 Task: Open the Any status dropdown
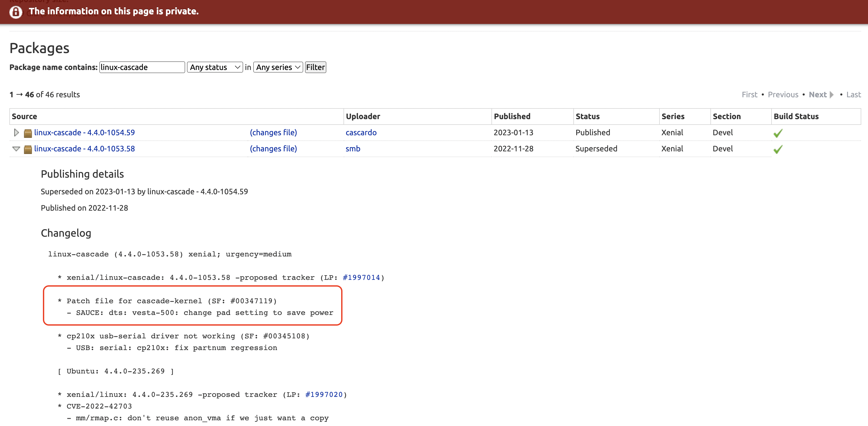215,67
